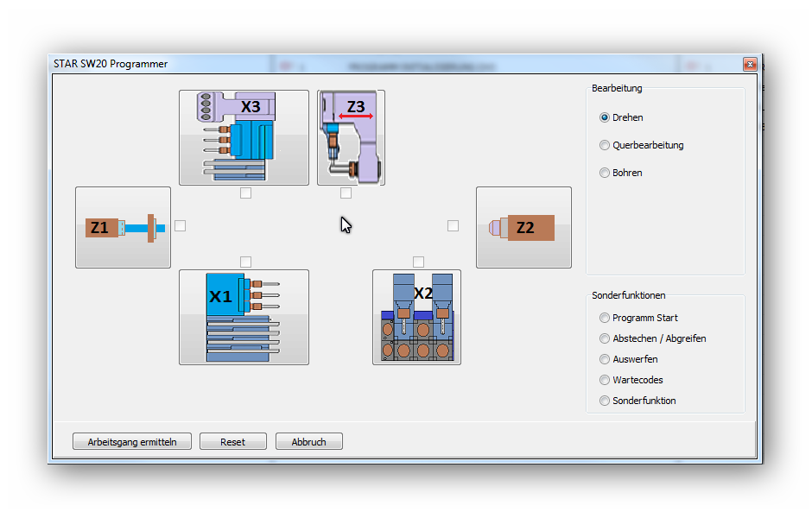
Task: Select Bohren as machining type
Action: click(605, 173)
